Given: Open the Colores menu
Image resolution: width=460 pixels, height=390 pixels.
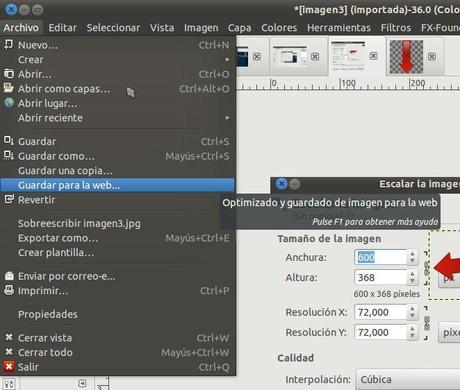Looking at the screenshot, I should tap(279, 27).
